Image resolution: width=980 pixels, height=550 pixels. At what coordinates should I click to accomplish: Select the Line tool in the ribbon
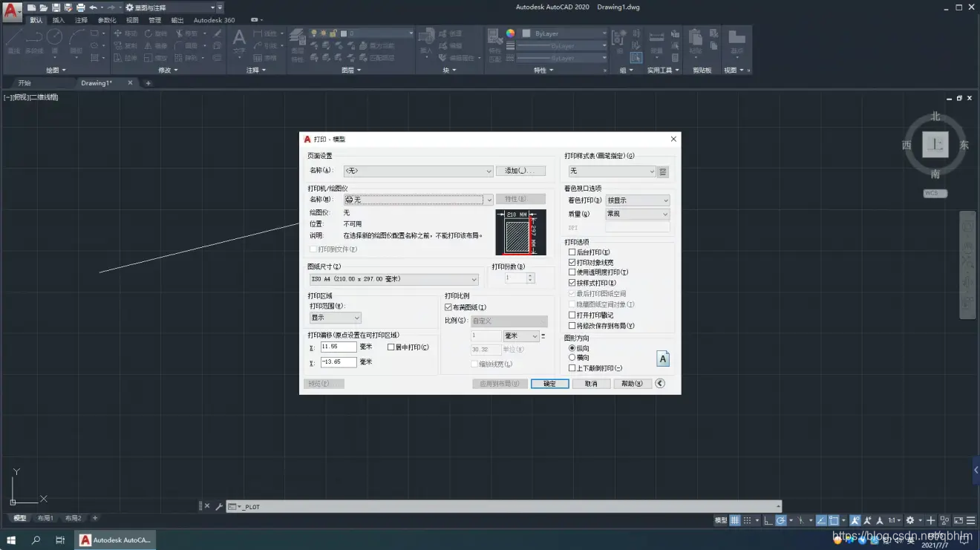point(13,42)
